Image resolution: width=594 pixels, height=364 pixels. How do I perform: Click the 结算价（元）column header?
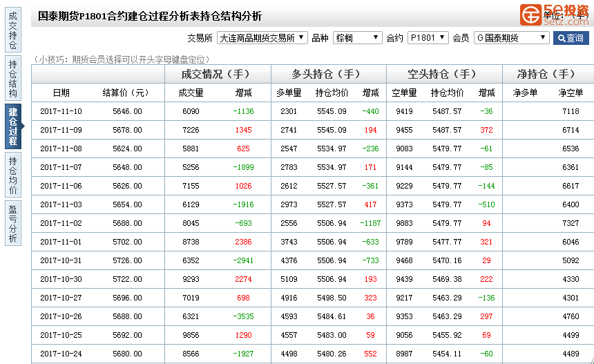[x=126, y=93]
